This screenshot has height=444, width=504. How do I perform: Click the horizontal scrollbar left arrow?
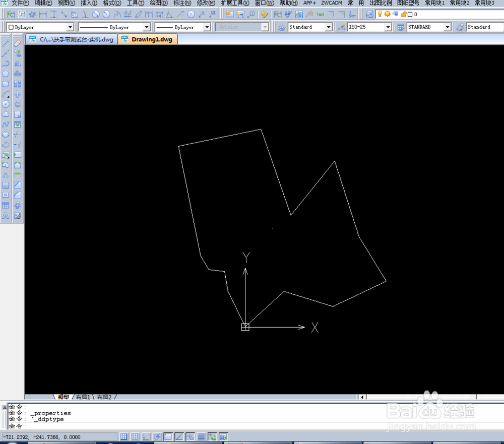click(x=362, y=397)
